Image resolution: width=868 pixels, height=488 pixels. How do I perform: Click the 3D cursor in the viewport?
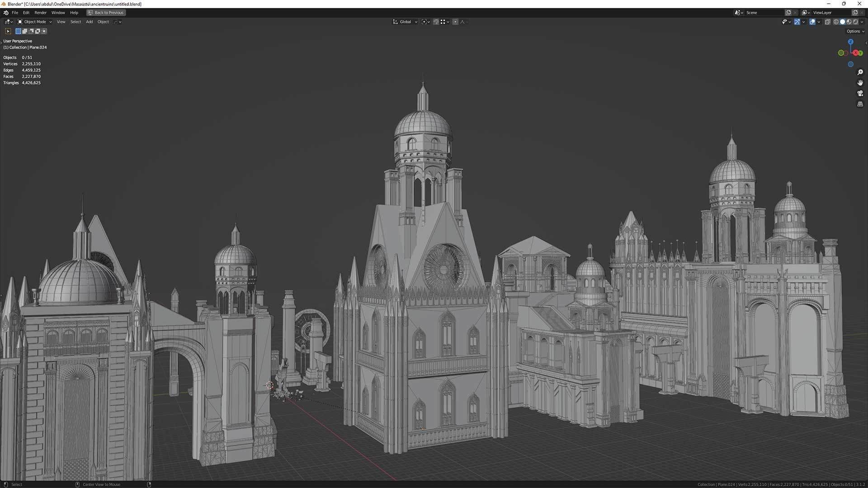(x=269, y=385)
